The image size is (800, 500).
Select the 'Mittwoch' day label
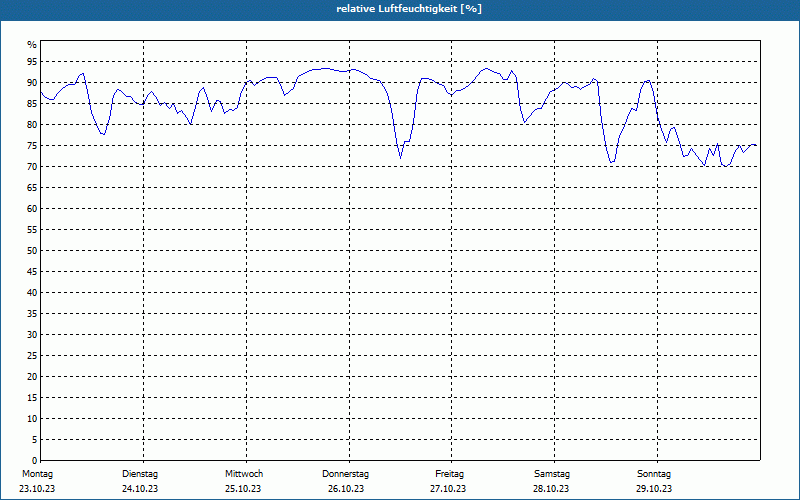point(244,474)
